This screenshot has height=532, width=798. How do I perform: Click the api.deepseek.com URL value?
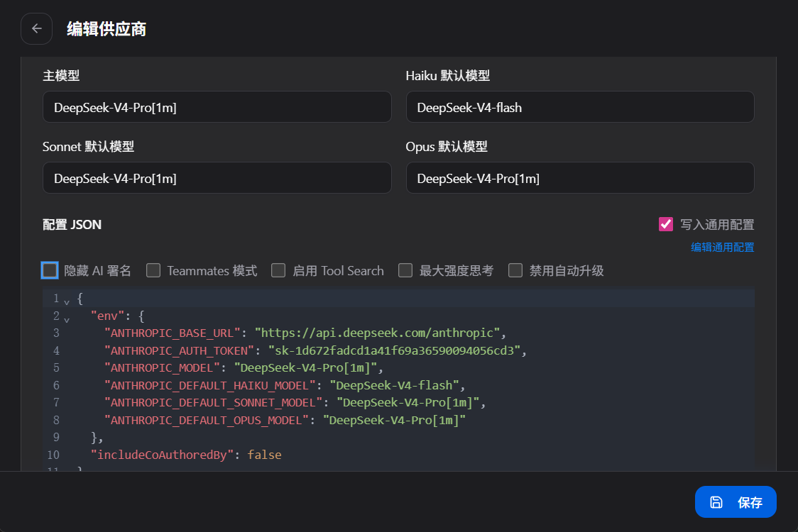[x=377, y=333]
